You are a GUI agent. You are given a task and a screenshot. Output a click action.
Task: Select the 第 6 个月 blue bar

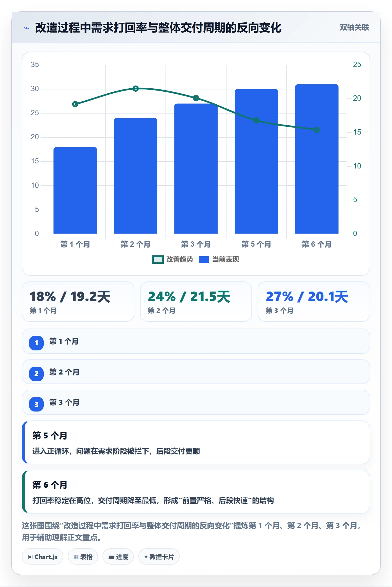click(317, 159)
